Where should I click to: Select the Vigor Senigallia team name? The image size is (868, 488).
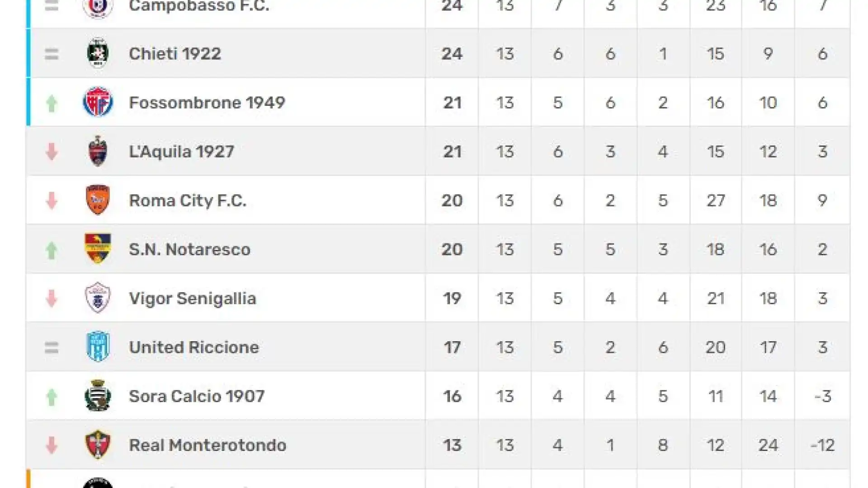click(x=193, y=298)
